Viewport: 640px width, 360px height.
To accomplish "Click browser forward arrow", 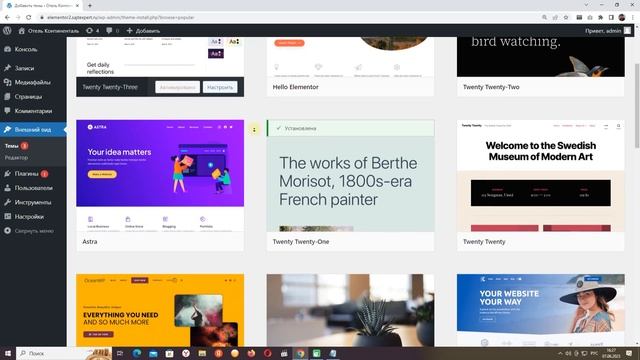I will click(18, 18).
